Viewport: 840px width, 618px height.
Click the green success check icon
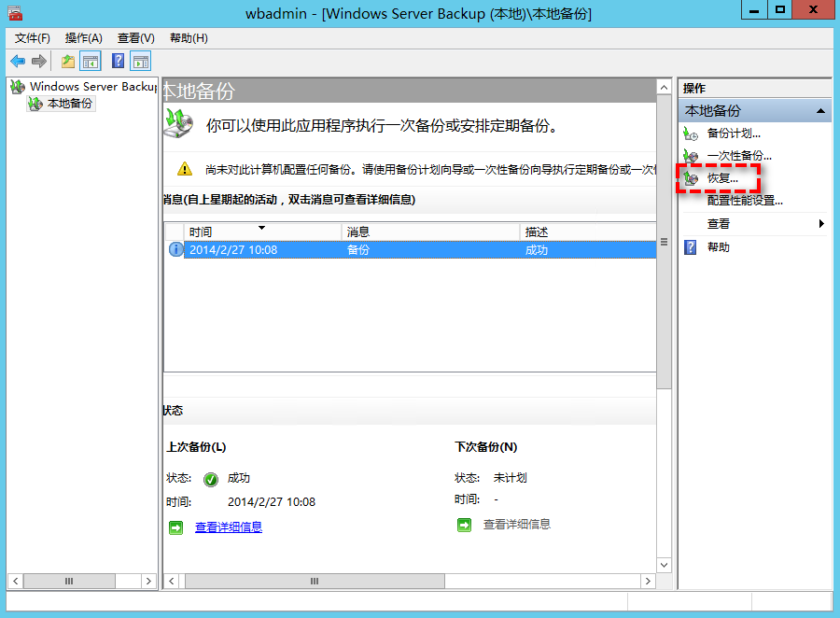(211, 479)
